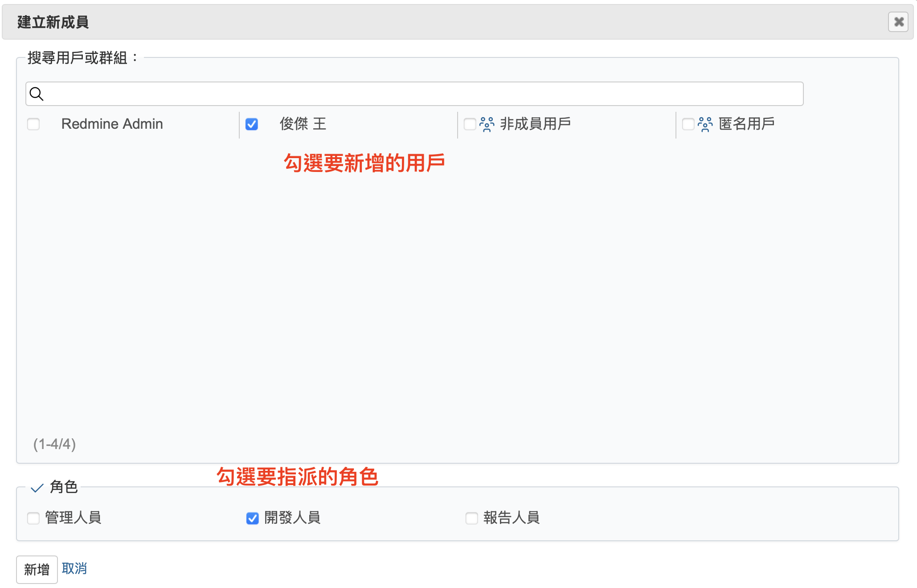
Task: Click the 報告人員 role label
Action: click(512, 518)
